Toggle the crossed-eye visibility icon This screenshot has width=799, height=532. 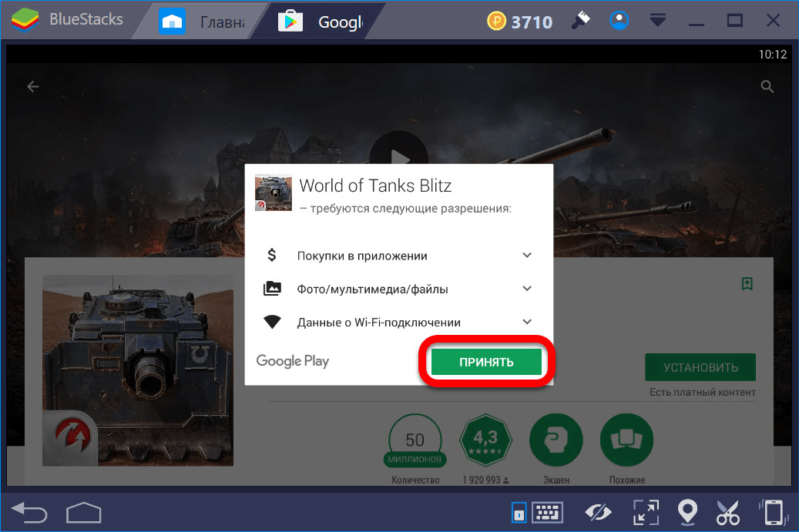[x=598, y=512]
